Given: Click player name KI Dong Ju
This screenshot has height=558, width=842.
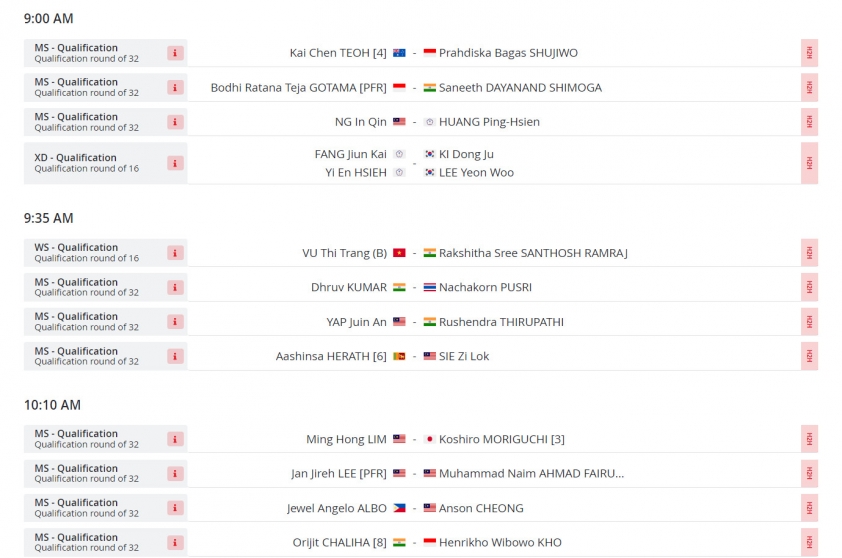Looking at the screenshot, I should [x=466, y=154].
